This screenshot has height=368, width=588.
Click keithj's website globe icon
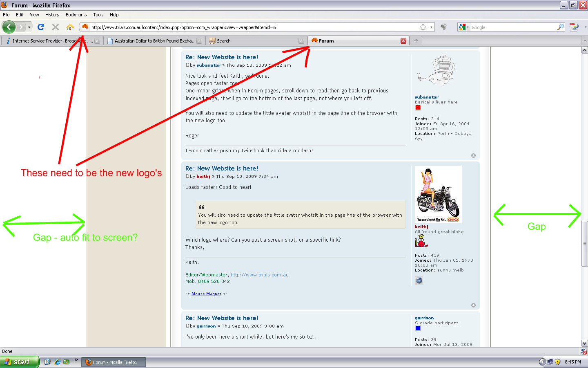(x=419, y=280)
